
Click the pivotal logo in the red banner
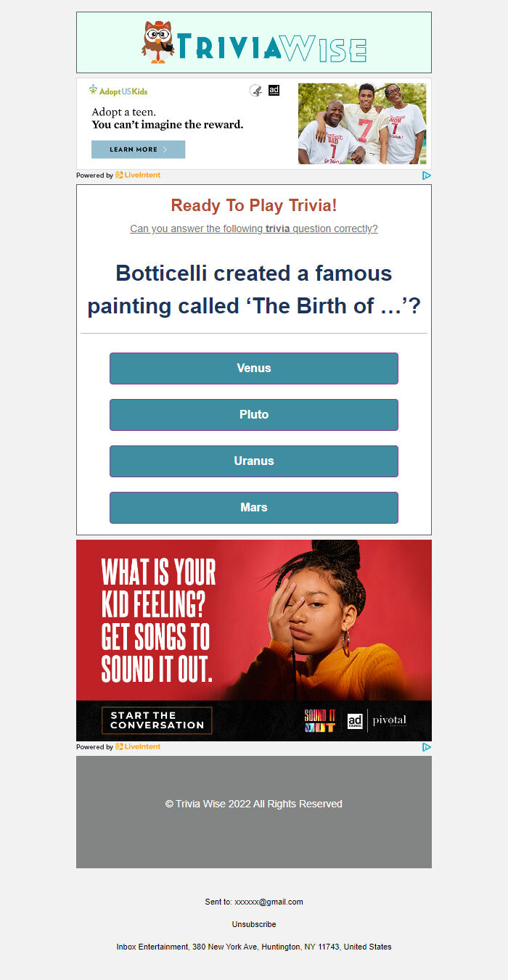(x=390, y=721)
